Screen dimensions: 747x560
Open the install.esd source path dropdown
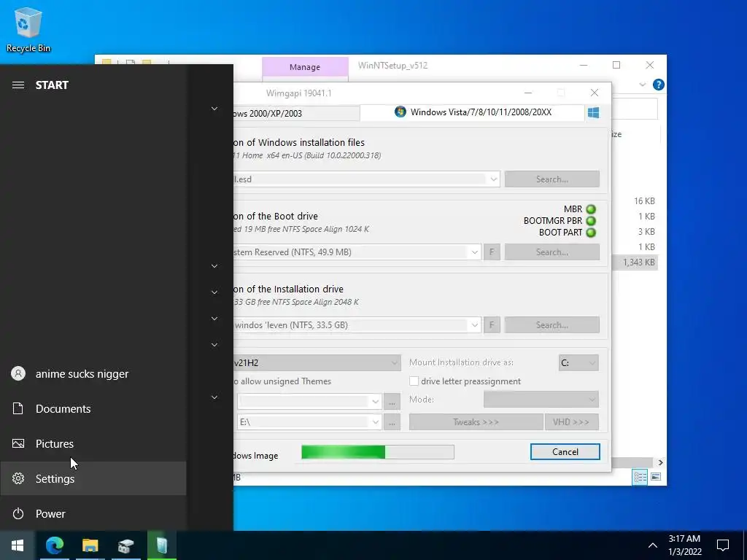click(494, 179)
